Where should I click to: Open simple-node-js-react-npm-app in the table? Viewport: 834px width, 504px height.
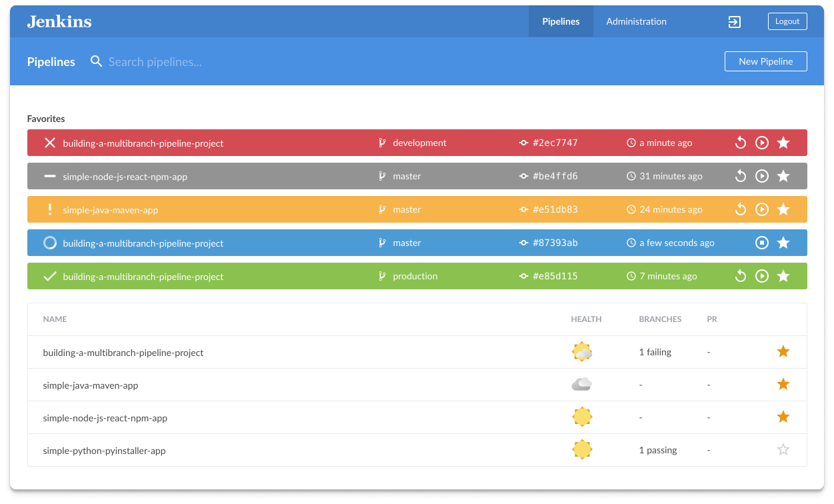click(105, 418)
